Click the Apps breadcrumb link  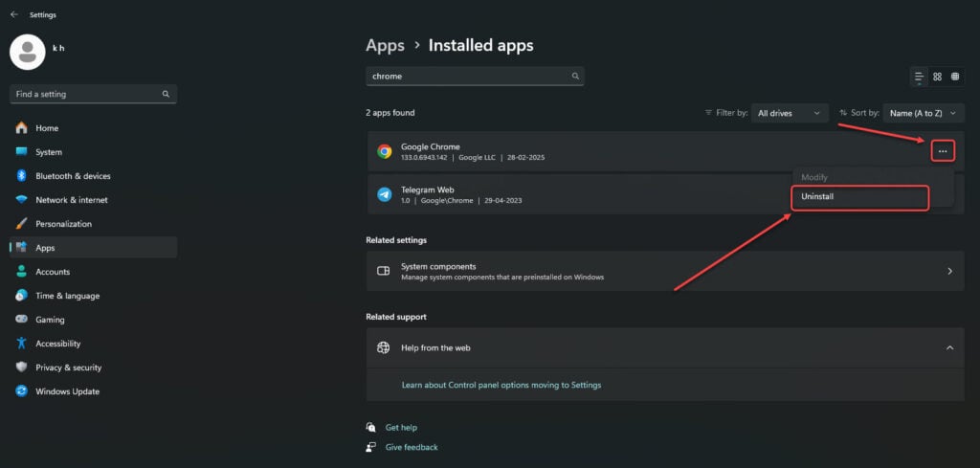[385, 45]
